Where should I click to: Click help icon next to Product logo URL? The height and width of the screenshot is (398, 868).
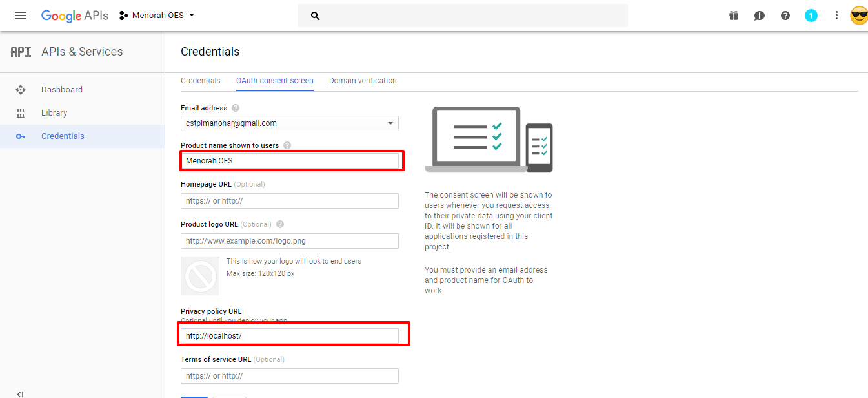[x=280, y=224]
